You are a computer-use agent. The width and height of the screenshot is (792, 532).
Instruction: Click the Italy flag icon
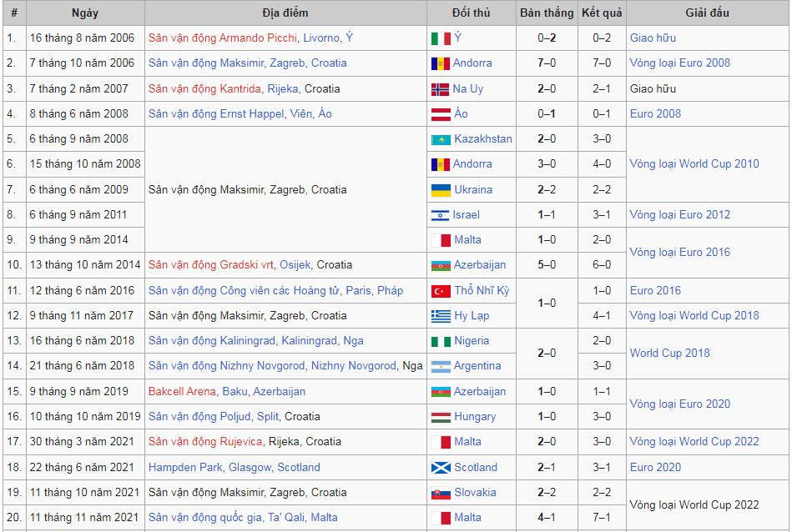click(x=440, y=38)
